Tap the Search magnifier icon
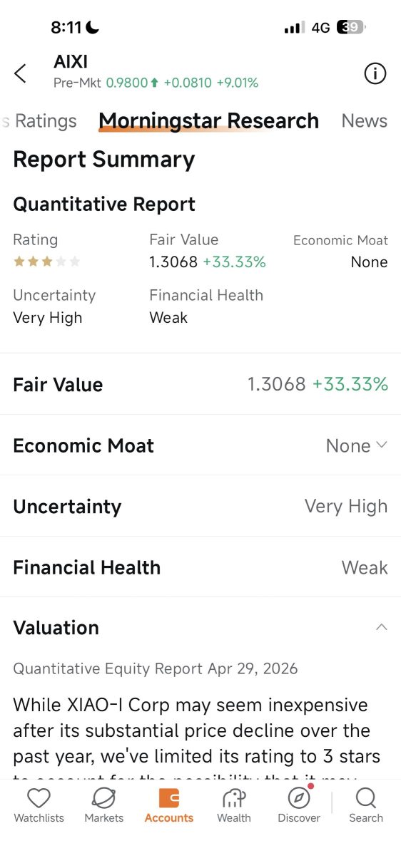Screen dimensions: 401x868 [365, 797]
